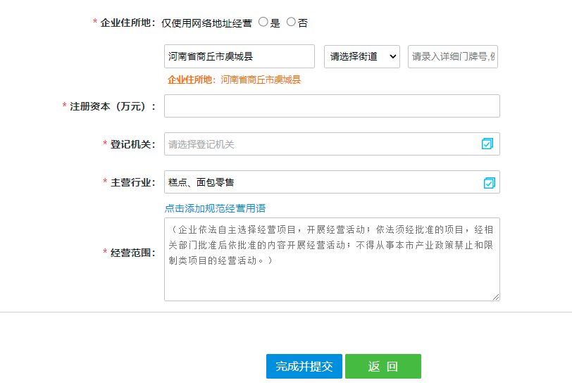Click the 主营行业 label text
Viewport: 572px width, 392px height.
(132, 182)
